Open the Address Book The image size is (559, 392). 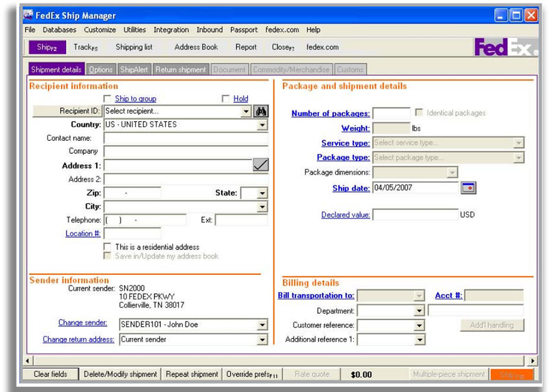point(196,47)
